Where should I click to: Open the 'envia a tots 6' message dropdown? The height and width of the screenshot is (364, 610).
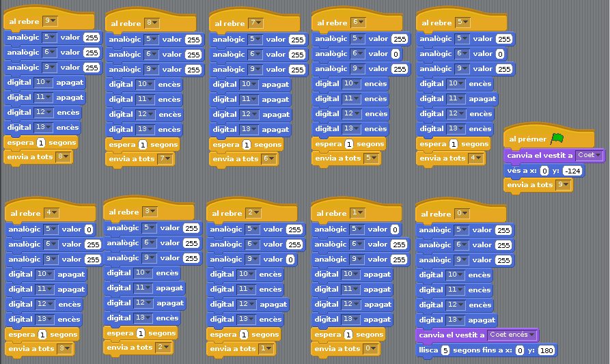pyautogui.click(x=269, y=158)
